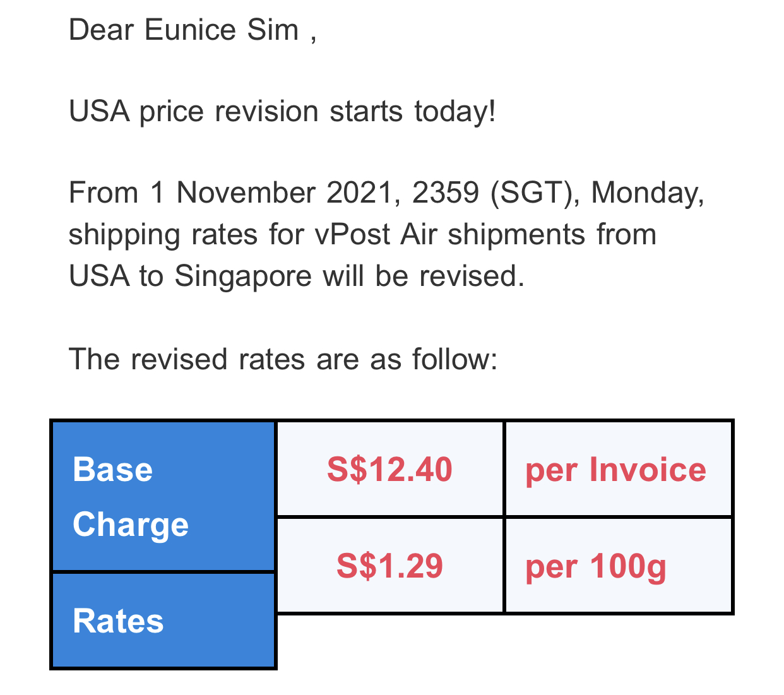
Task: Click the 'S$1.29' price cell
Action: [390, 566]
